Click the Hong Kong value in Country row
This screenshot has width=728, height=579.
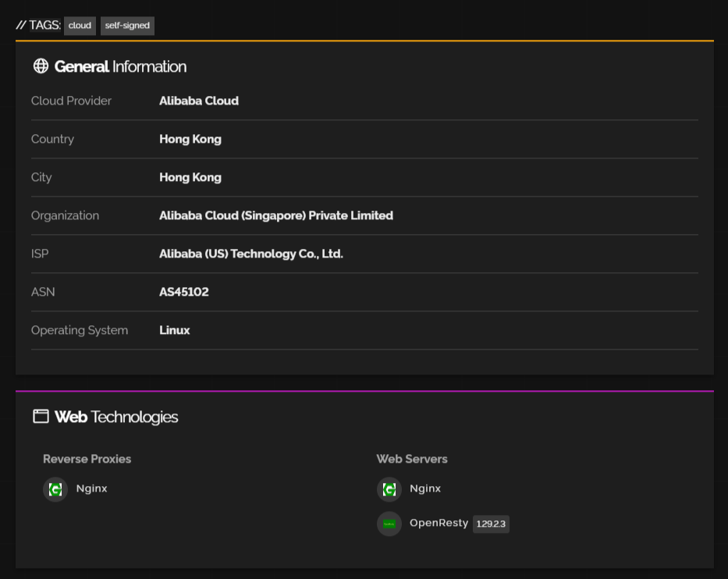pos(190,140)
